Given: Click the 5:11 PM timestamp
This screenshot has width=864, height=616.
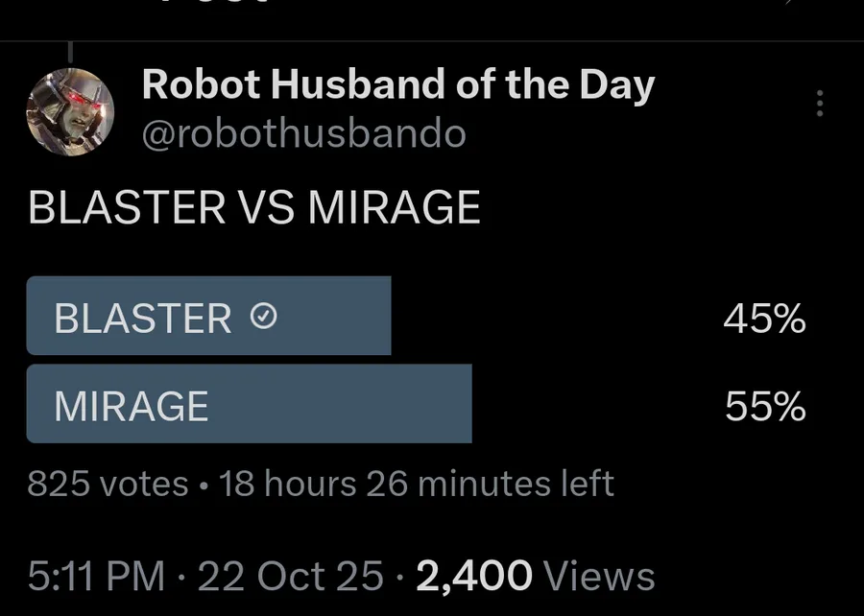Looking at the screenshot, I should click(x=96, y=576).
